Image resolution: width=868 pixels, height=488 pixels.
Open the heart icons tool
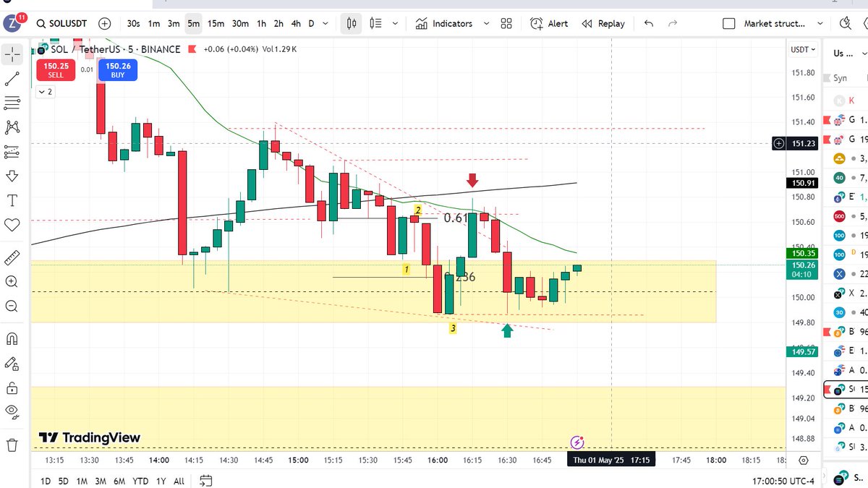(12, 225)
